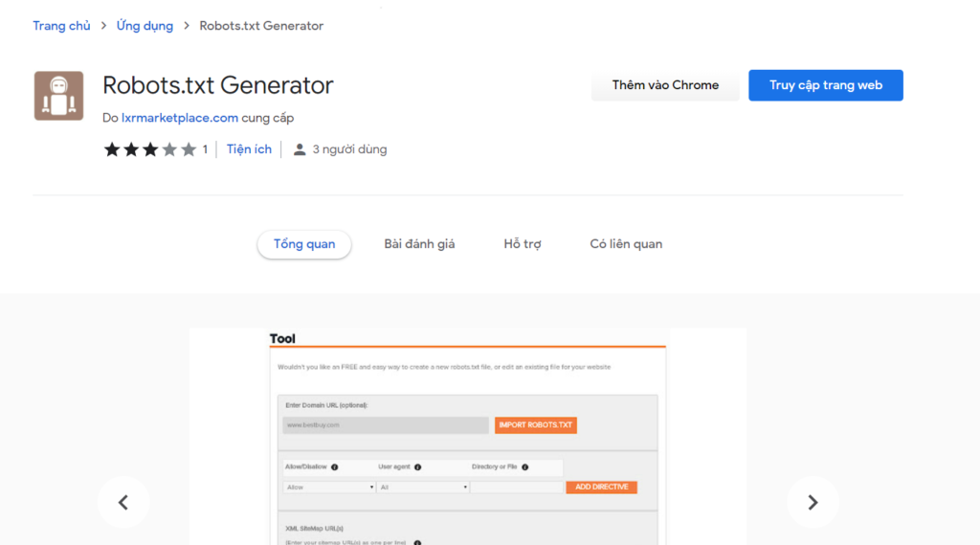980x545 pixels.
Task: Switch to the Bài đánh giá tab
Action: [419, 244]
